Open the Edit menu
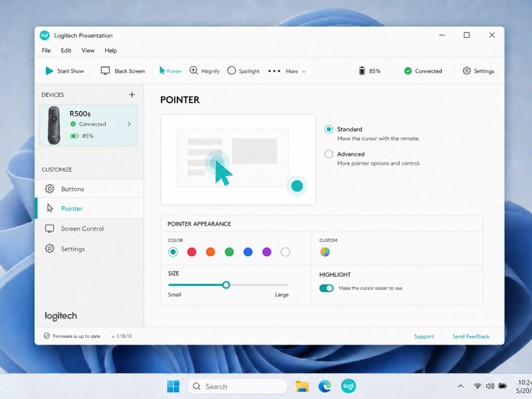This screenshot has width=532, height=399. [x=66, y=51]
